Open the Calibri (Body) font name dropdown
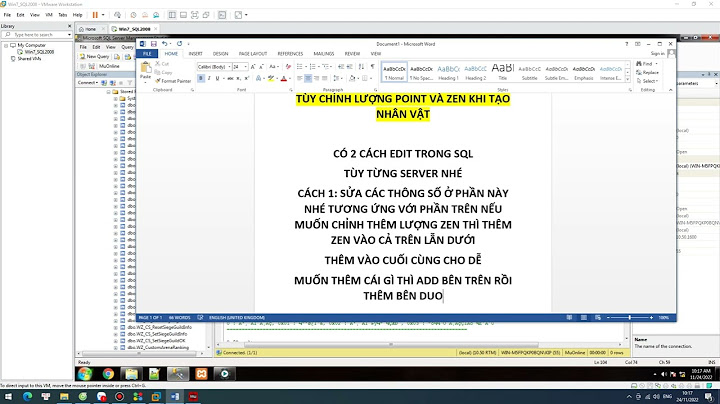 tap(229, 67)
